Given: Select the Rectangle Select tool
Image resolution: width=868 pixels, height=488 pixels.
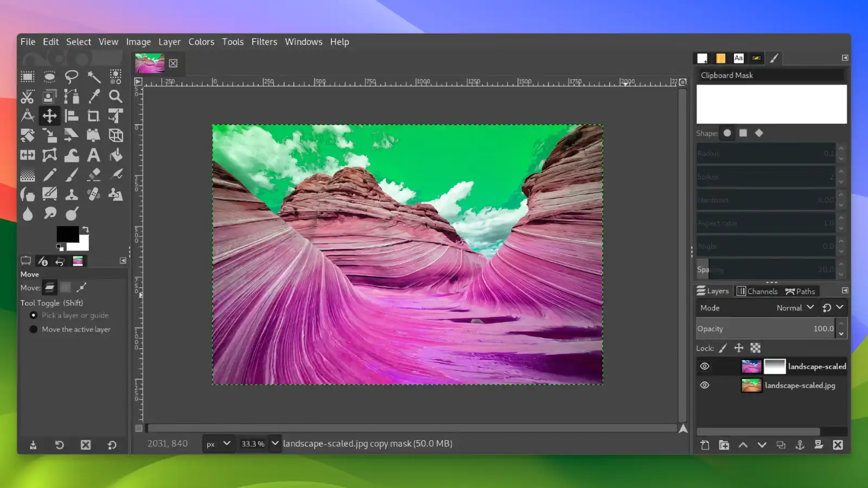Looking at the screenshot, I should [x=27, y=76].
